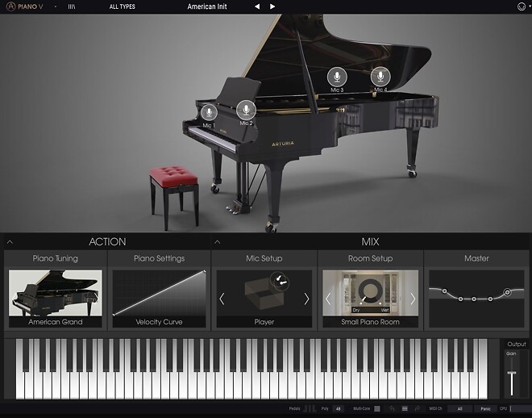Click the American Grand piano thumbnail
Screen dimensions: 532x418
[x=56, y=293]
